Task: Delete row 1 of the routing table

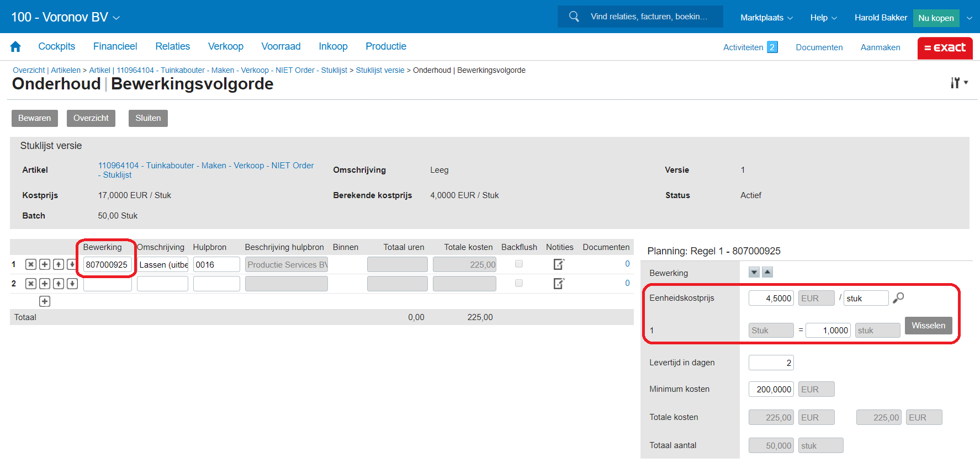Action: 31,265
